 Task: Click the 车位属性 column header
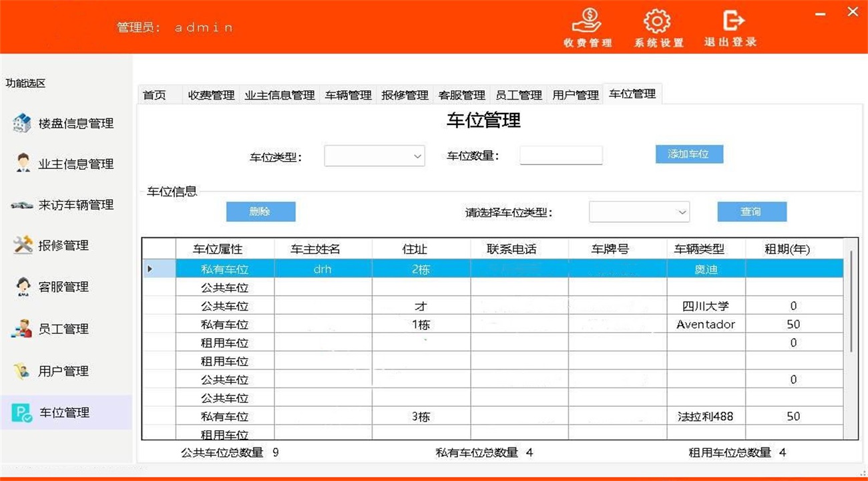tap(225, 249)
